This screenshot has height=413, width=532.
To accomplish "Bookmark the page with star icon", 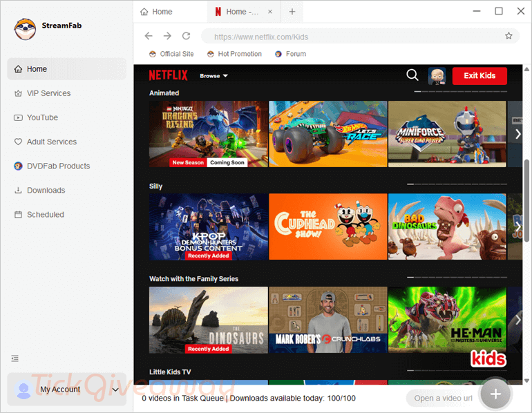I will (509, 36).
